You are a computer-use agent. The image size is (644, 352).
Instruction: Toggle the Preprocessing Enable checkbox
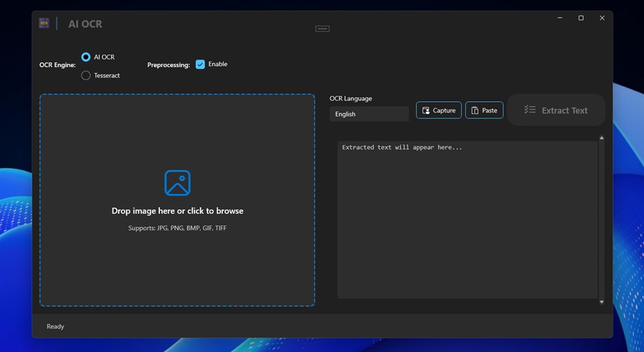[200, 64]
